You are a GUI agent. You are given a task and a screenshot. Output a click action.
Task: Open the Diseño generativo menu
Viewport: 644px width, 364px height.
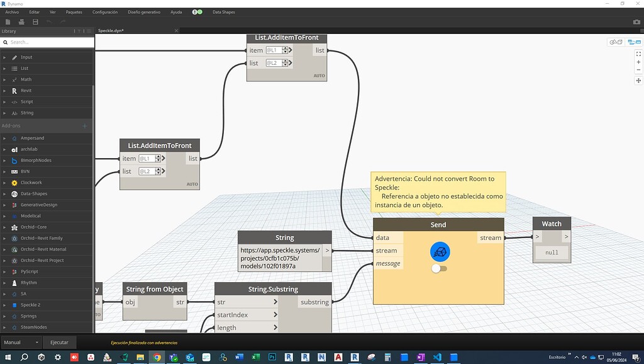click(144, 12)
